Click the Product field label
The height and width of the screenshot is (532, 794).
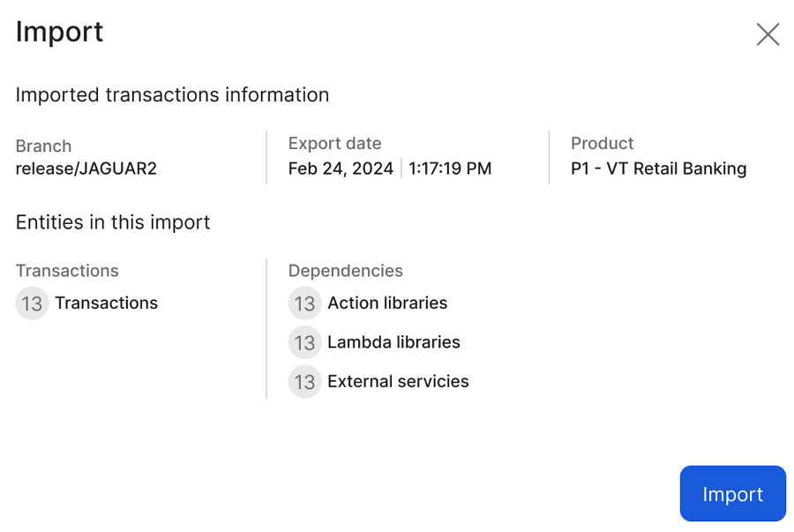pos(602,144)
